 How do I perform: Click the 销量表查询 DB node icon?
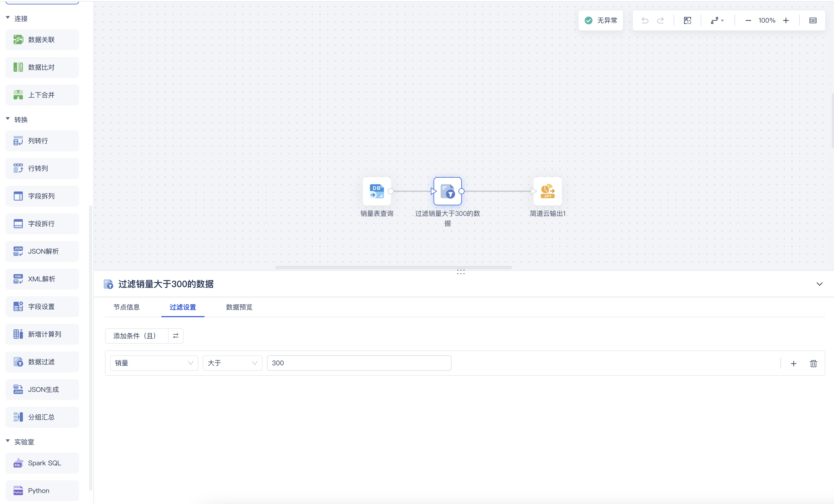coord(376,191)
